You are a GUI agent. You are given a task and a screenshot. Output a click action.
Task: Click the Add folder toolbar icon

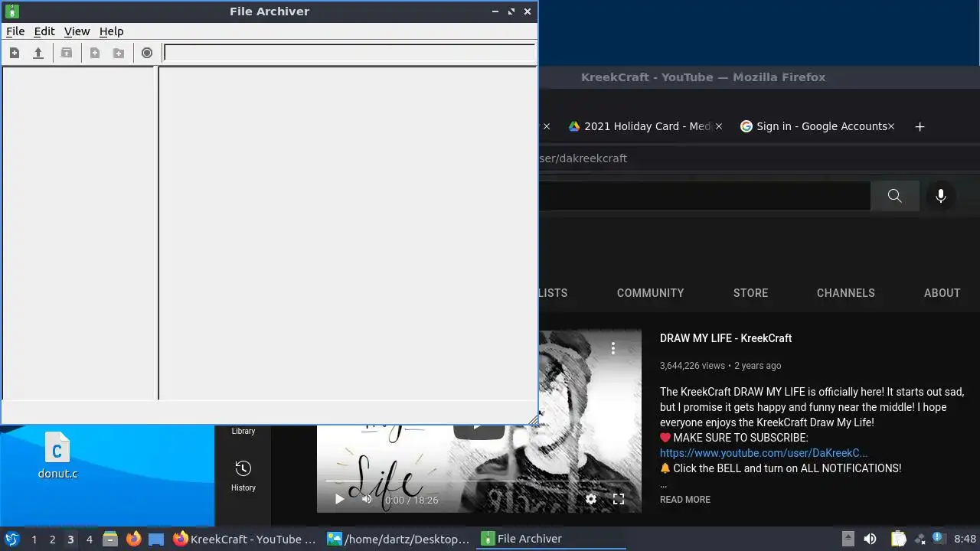pyautogui.click(x=119, y=53)
